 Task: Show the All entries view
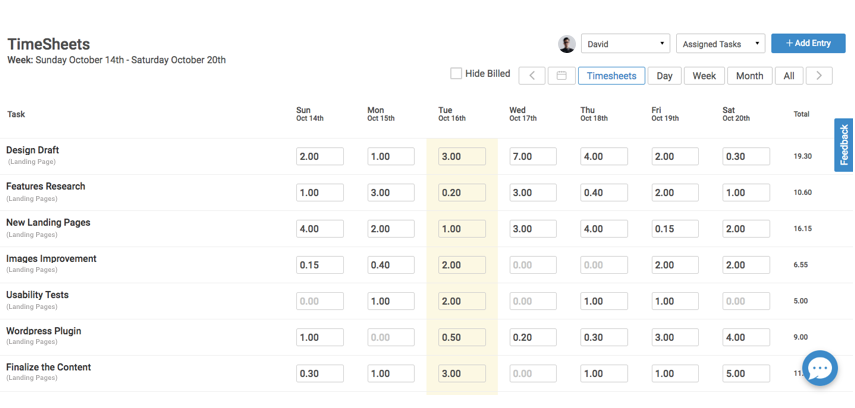pyautogui.click(x=789, y=76)
